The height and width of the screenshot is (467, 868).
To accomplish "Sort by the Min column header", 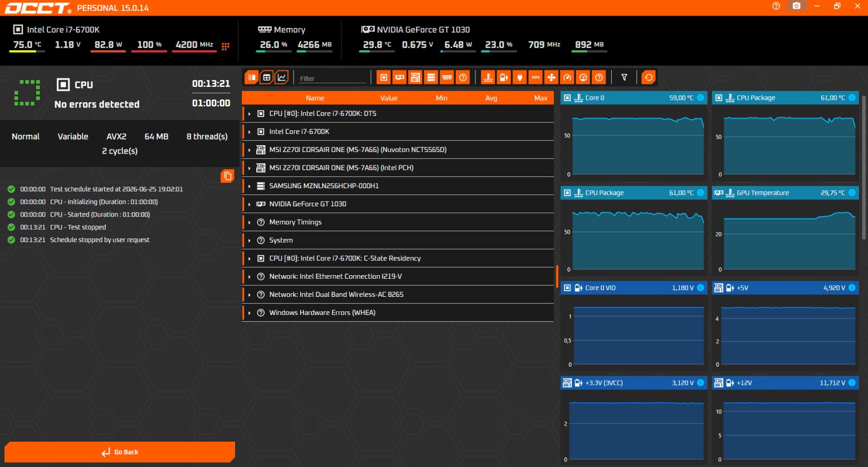I will (442, 98).
